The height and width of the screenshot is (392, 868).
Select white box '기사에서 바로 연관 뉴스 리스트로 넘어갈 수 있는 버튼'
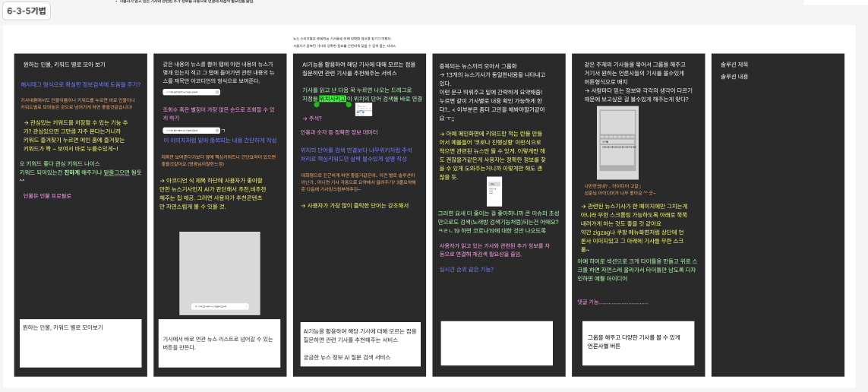point(219,343)
